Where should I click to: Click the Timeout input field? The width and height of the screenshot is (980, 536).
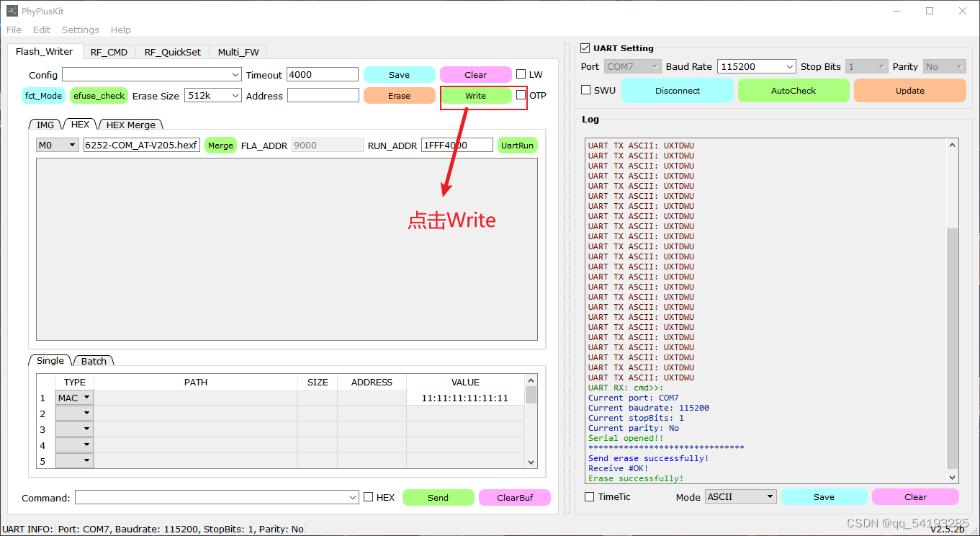click(323, 75)
